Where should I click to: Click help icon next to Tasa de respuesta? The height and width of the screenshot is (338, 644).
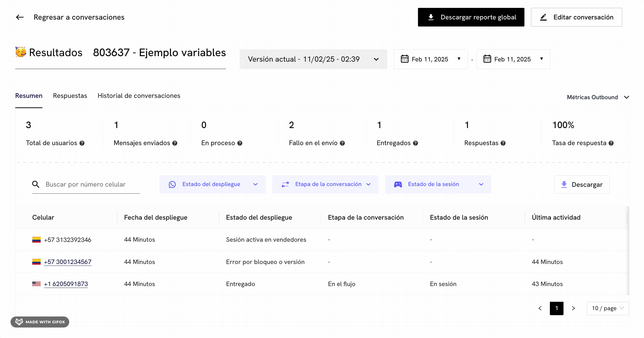point(611,143)
